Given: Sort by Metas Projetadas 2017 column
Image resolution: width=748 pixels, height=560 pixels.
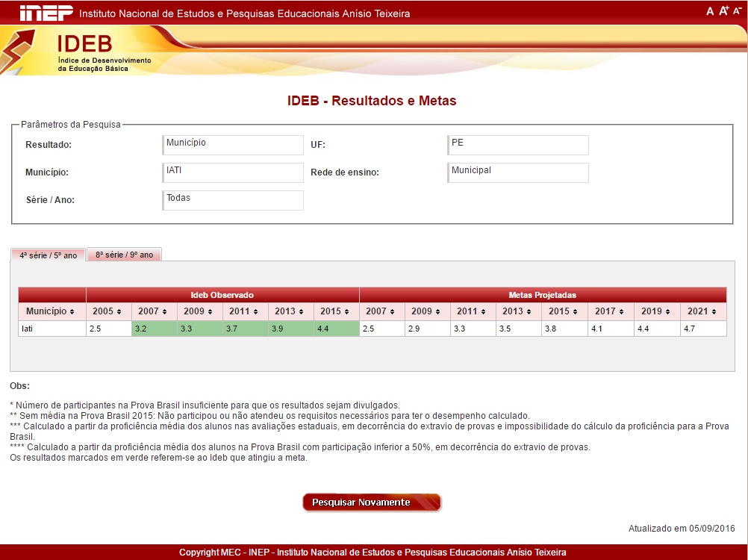Looking at the screenshot, I should [611, 311].
